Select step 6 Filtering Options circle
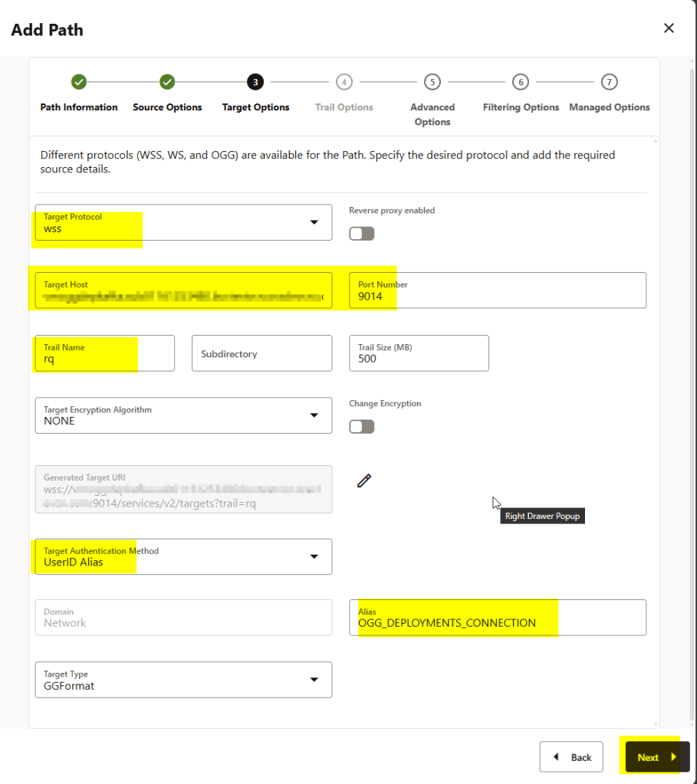This screenshot has height=784, width=697. (x=521, y=82)
